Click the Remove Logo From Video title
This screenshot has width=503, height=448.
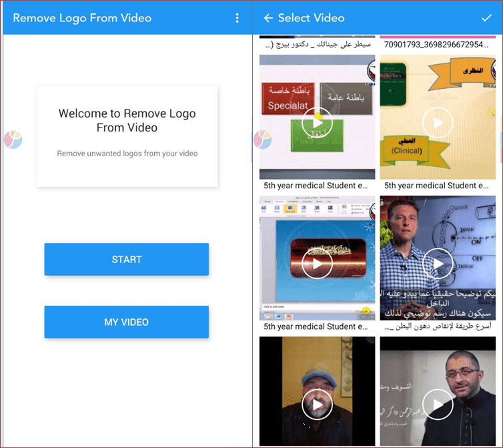pos(82,18)
